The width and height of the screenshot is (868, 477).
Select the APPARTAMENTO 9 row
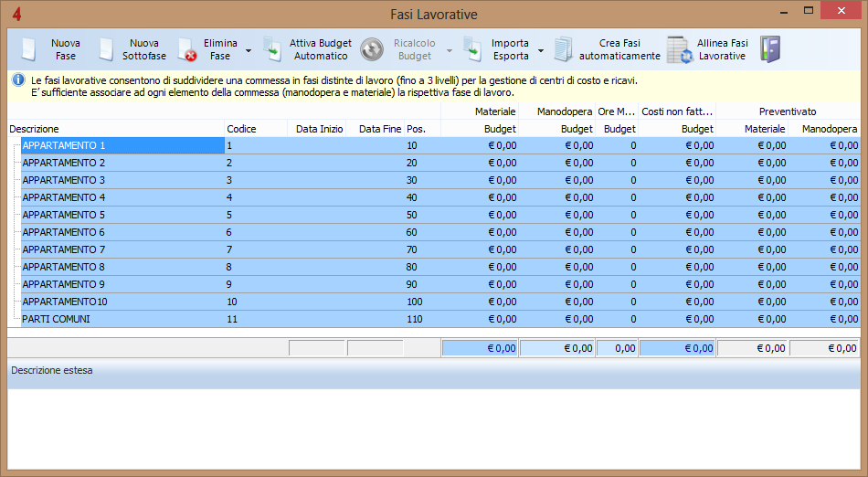coord(440,284)
